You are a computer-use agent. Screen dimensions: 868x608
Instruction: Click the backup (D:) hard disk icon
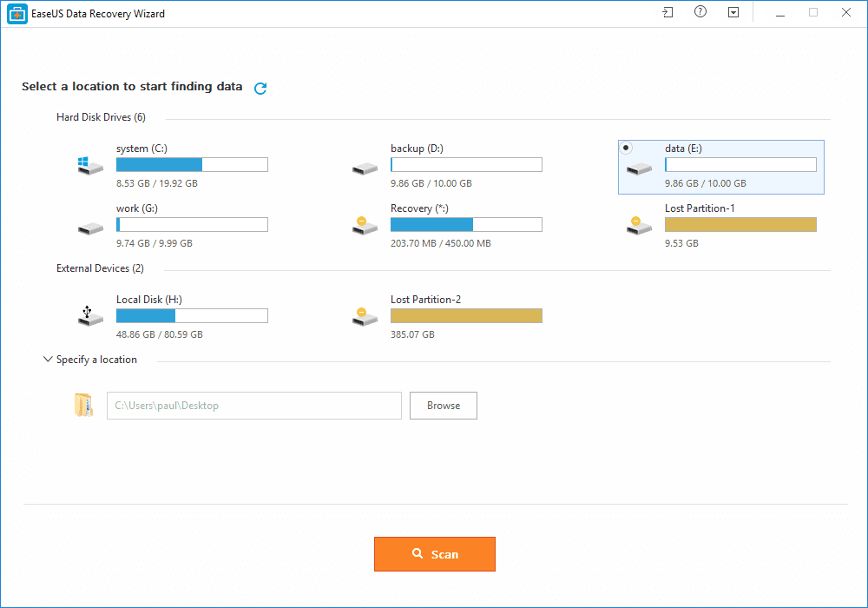click(x=365, y=167)
